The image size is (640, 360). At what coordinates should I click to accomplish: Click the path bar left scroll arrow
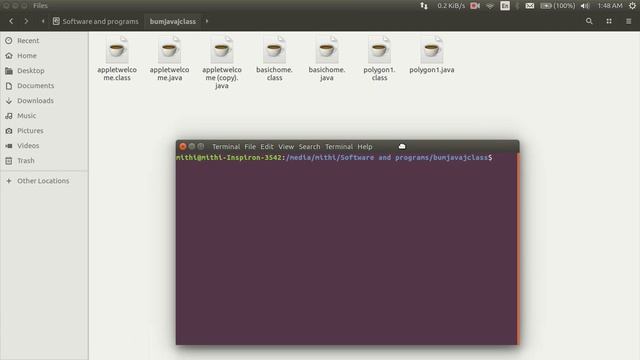click(x=43, y=21)
